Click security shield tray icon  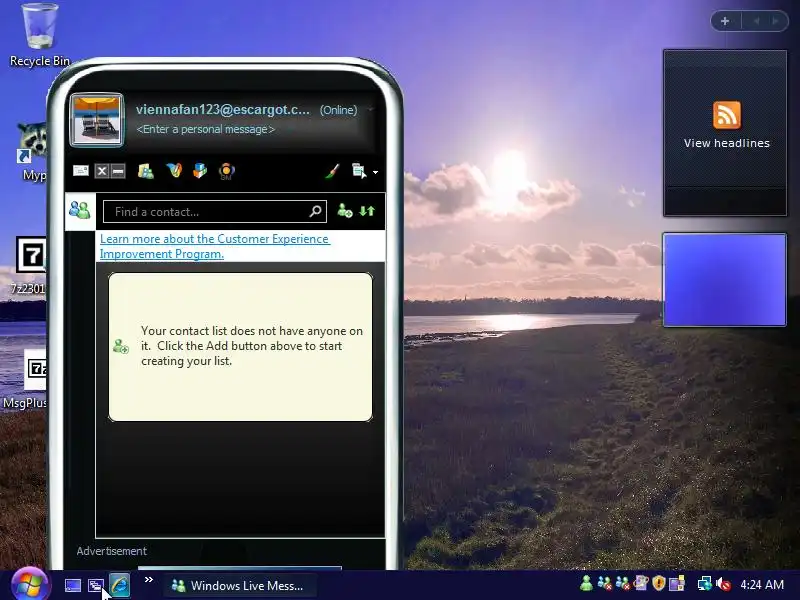click(659, 583)
